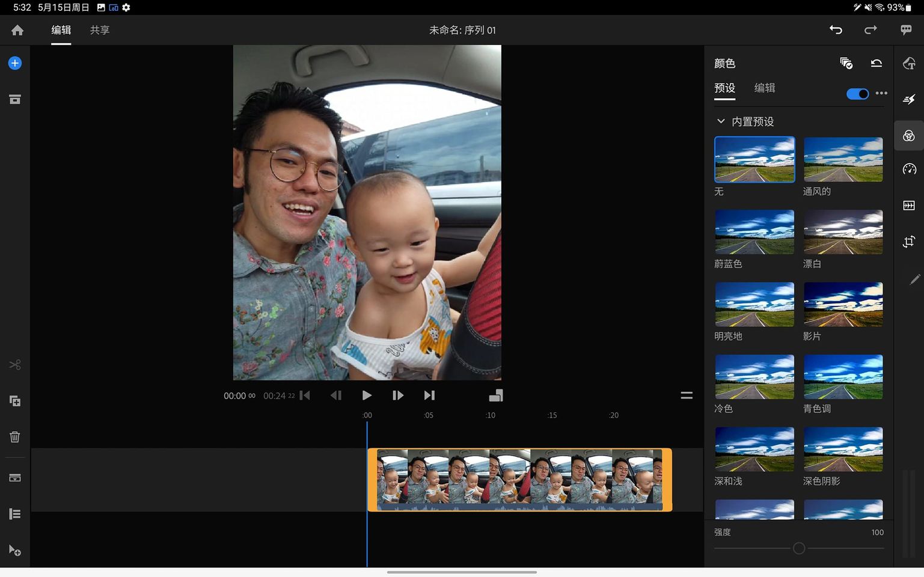Tap the blue add media plus button
The height and width of the screenshot is (577, 924).
[x=15, y=63]
